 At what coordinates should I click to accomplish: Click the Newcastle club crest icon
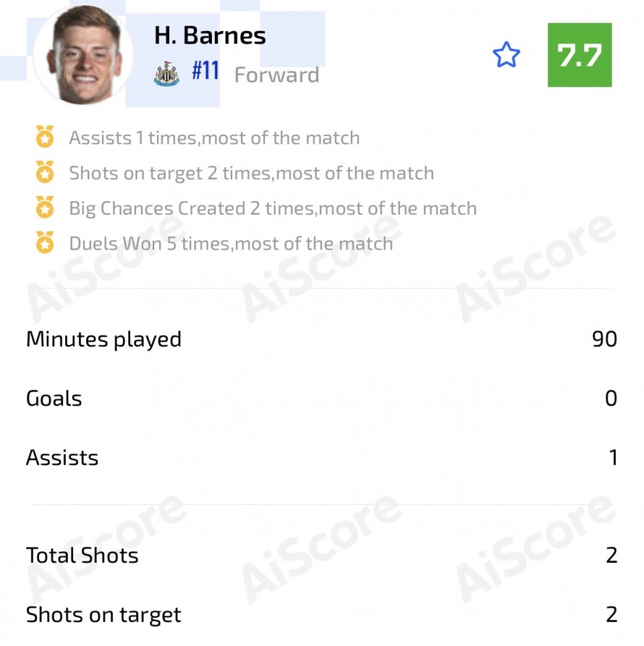coord(166,74)
